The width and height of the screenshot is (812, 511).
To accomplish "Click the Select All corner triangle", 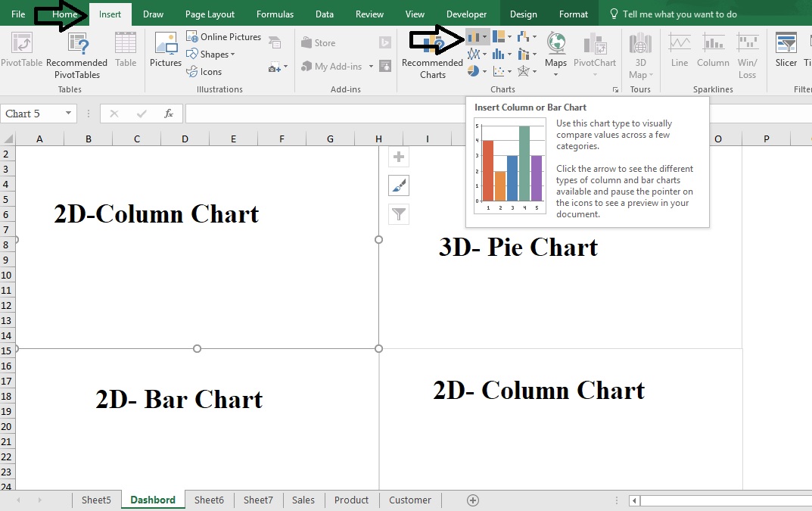I will point(8,139).
